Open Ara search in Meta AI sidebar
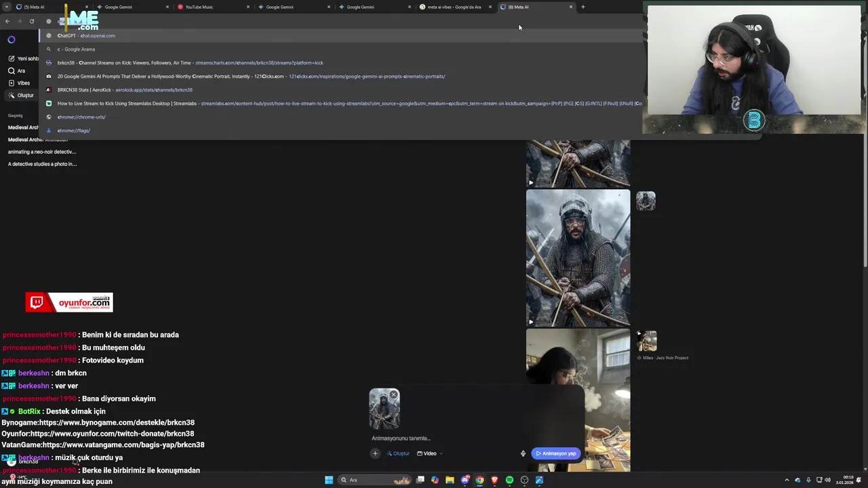The height and width of the screenshot is (488, 868). tap(18, 70)
